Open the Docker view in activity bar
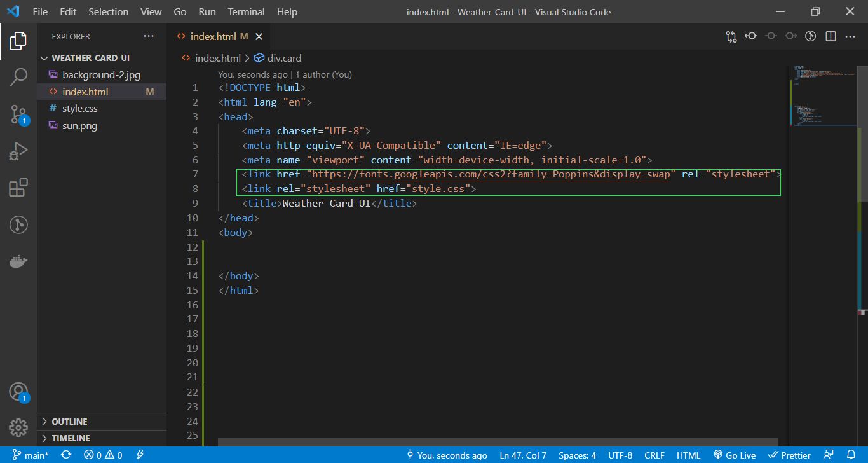The image size is (868, 463). 18,261
